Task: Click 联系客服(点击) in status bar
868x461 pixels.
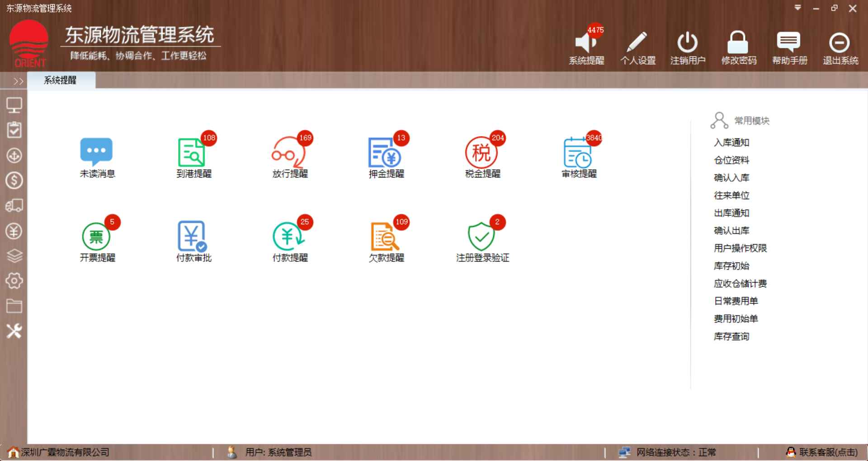Action: pyautogui.click(x=828, y=452)
